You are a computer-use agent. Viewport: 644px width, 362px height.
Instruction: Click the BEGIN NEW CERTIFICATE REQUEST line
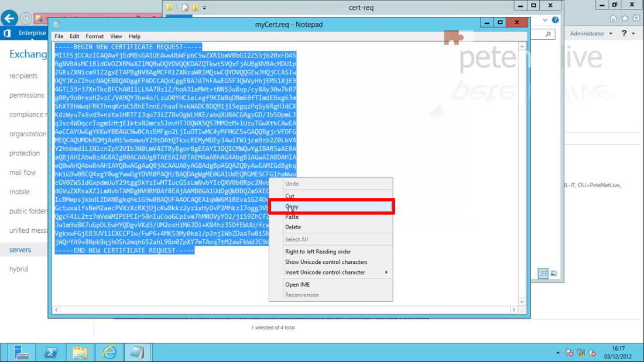[128, 47]
